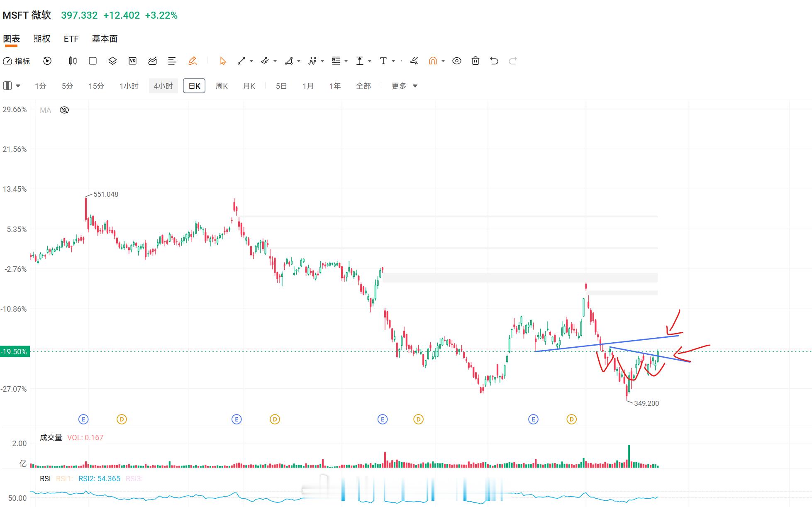The width and height of the screenshot is (812, 507).
Task: Switch to the 图表 tab
Action: click(x=12, y=39)
